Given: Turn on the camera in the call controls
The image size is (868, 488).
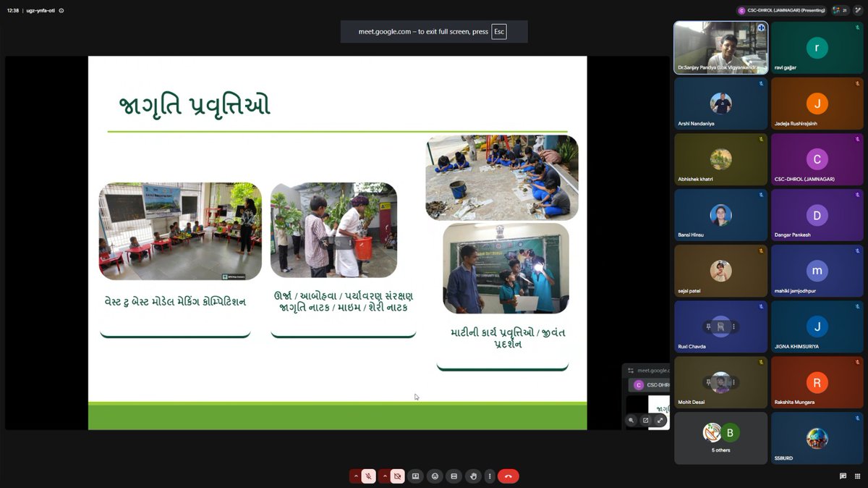Looking at the screenshot, I should [397, 476].
